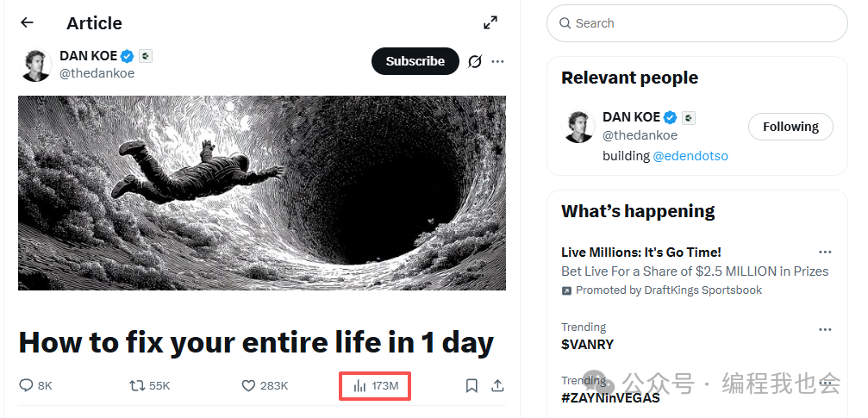Subscribe to DAN KOE

pos(415,61)
